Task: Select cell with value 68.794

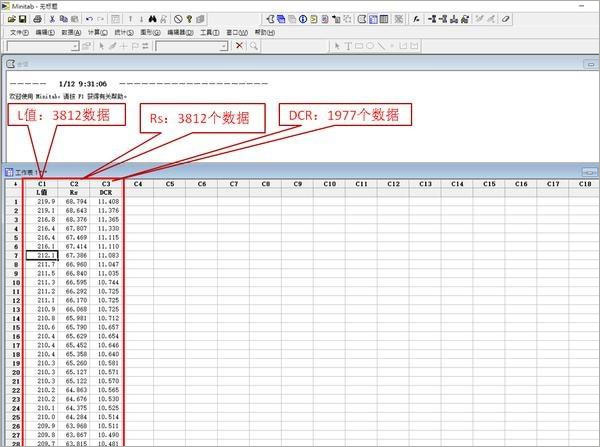Action: click(x=74, y=201)
